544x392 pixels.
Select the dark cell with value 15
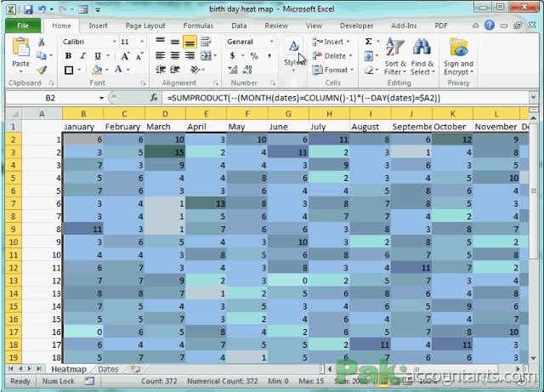[165, 152]
